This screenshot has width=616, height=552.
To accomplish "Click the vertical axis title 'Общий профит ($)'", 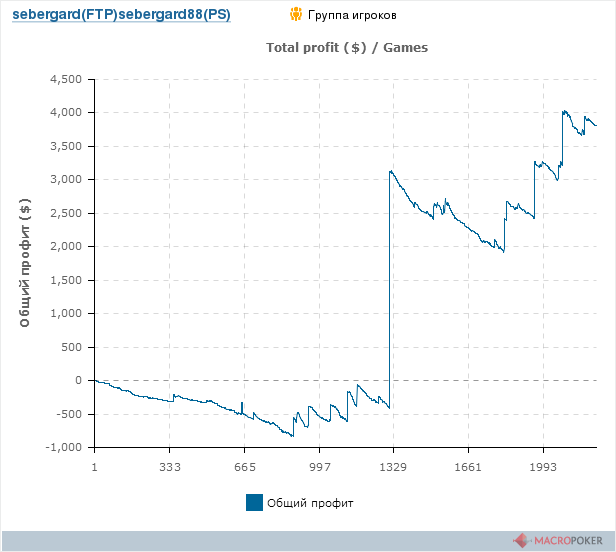I will click(25, 262).
